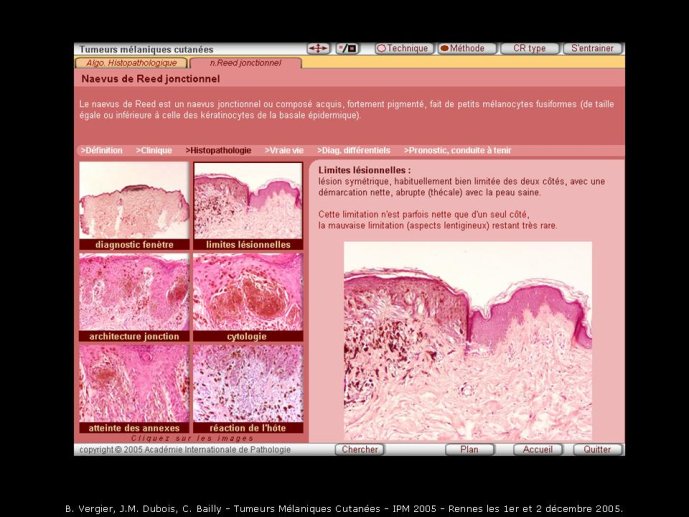
Task: Click the four-arrow move icon
Action: (318, 48)
